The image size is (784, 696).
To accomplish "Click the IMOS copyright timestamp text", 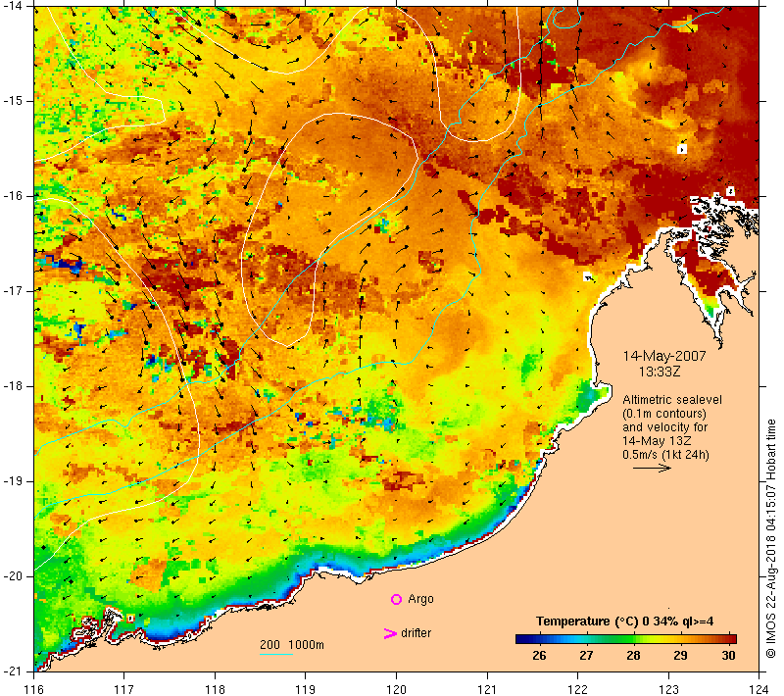I will pos(771,539).
